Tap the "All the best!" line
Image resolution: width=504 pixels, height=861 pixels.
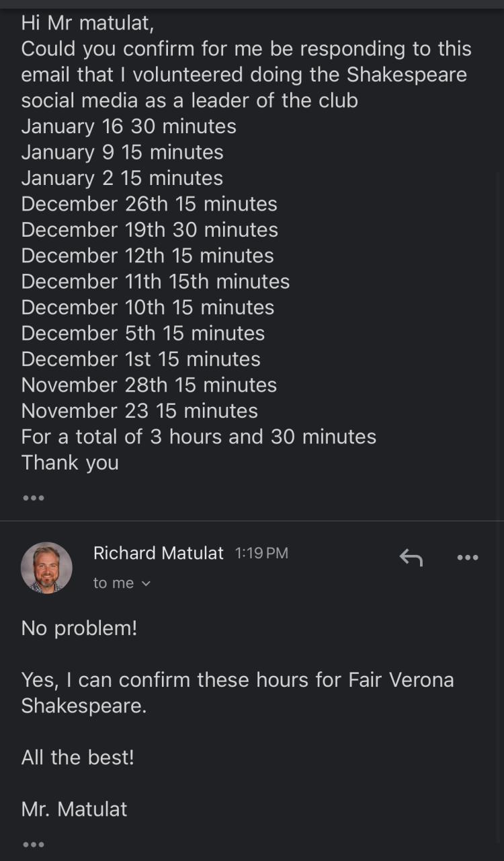click(77, 757)
